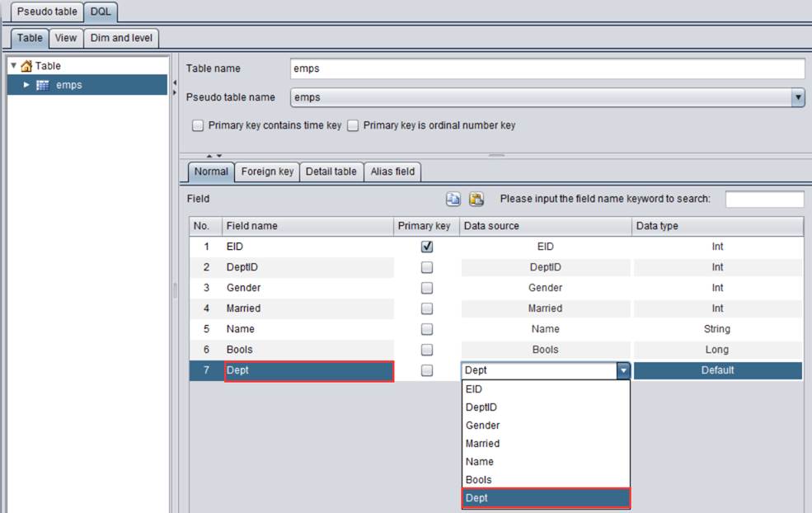Click the paste fields icon
Image resolution: width=812 pixels, height=513 pixels.
[x=476, y=199]
